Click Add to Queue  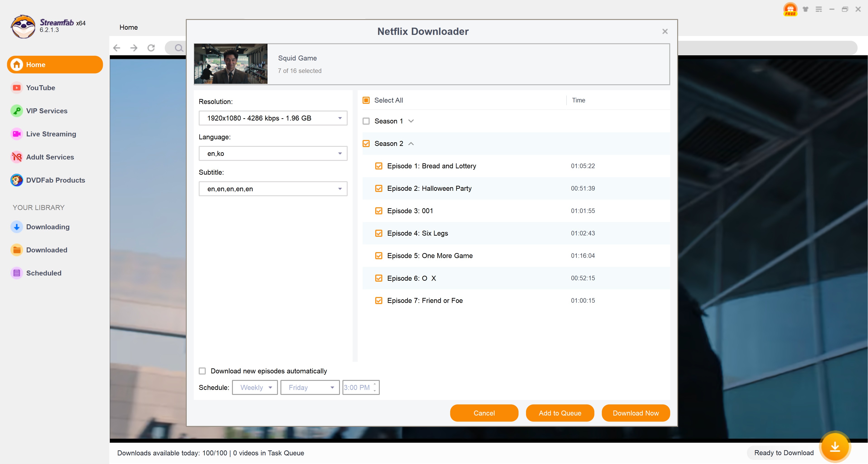[x=560, y=413]
